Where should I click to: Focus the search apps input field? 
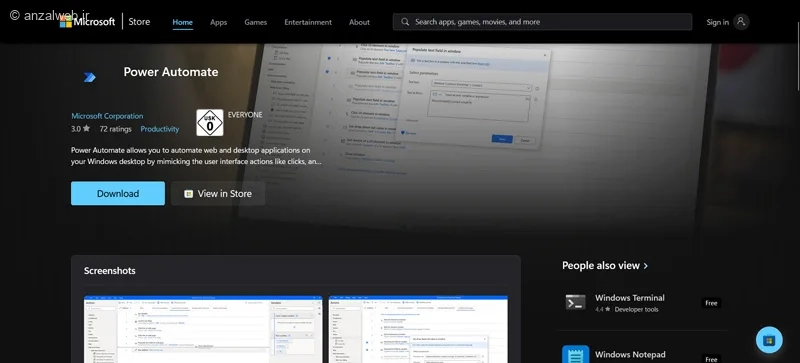click(x=542, y=22)
